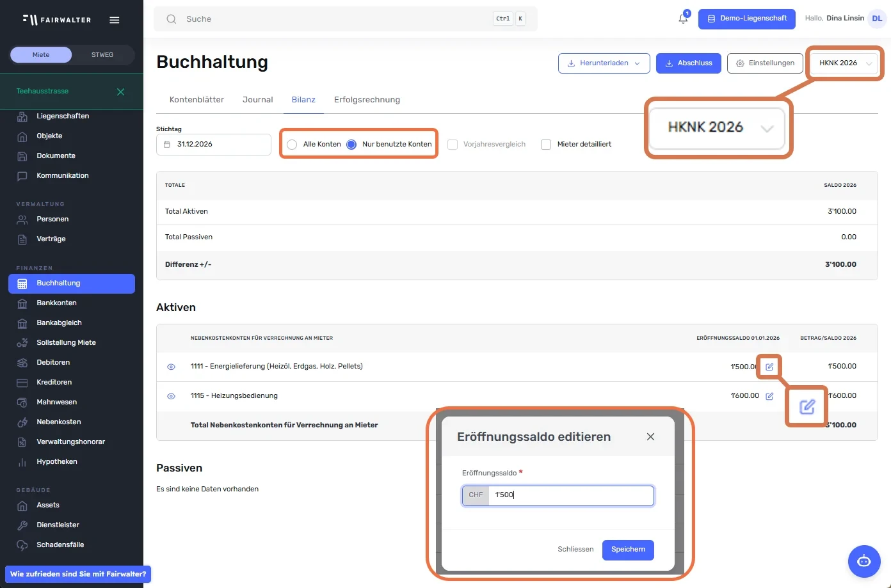Open the Fairwalter satisfaction feedback banner
Screen dimensions: 891x588
[78, 574]
